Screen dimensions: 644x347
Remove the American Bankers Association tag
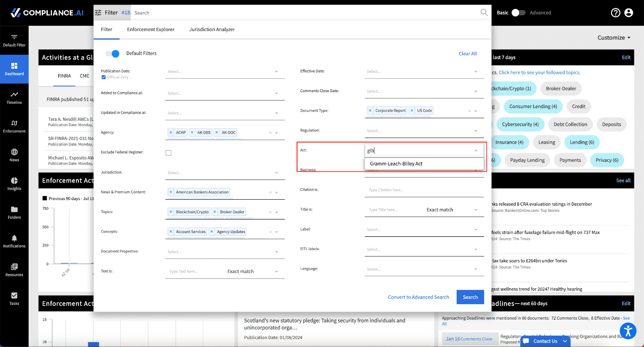[x=171, y=192]
